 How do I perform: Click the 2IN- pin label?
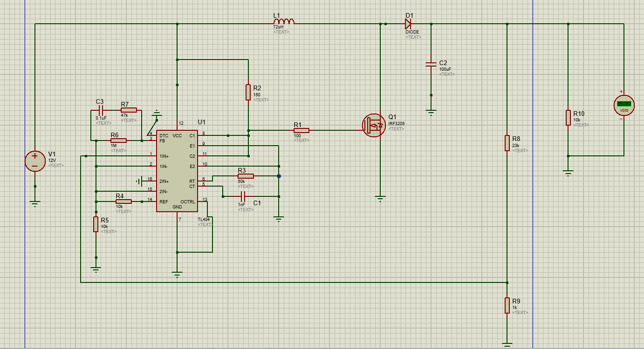click(164, 191)
